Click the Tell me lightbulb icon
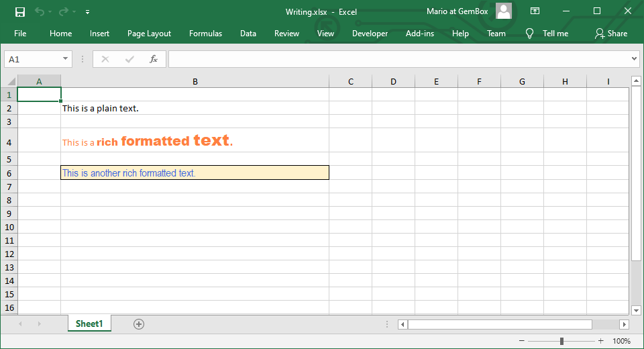The image size is (644, 349). (x=530, y=34)
